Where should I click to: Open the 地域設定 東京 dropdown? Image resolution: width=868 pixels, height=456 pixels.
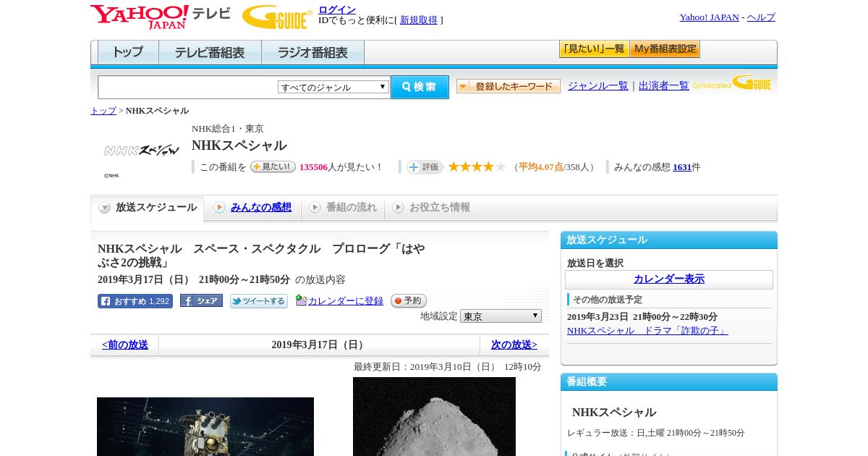coord(501,316)
